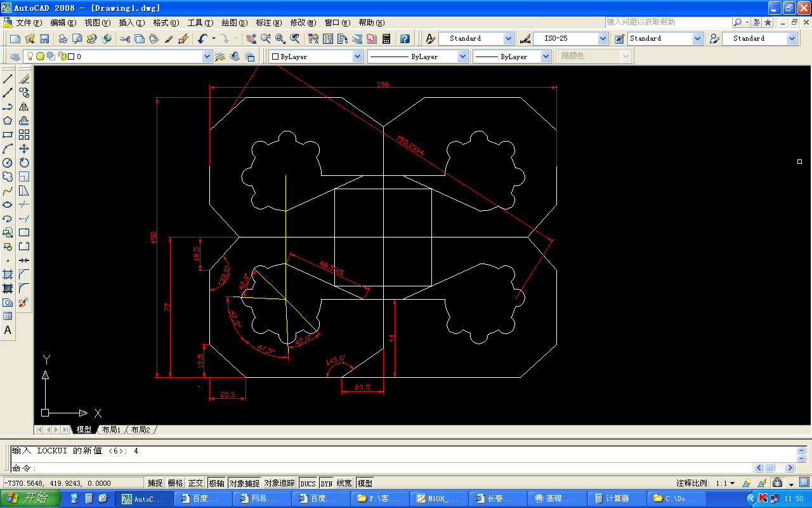This screenshot has height=508, width=812.
Task: Toggle Object Snap (对象捕捉)
Action: (244, 483)
